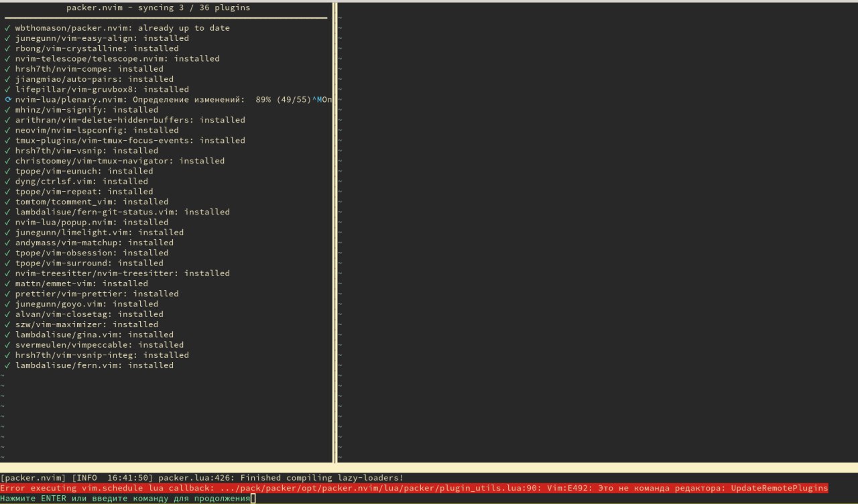The image size is (858, 504).
Task: Click the lambdalisue/fern.vim installed line
Action: click(89, 365)
